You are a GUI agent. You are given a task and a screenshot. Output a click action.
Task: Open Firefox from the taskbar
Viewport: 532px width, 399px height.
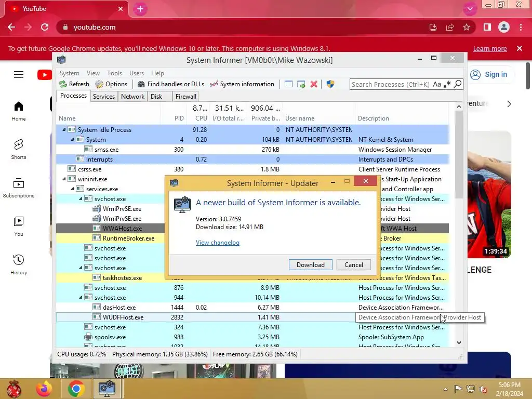(x=44, y=389)
